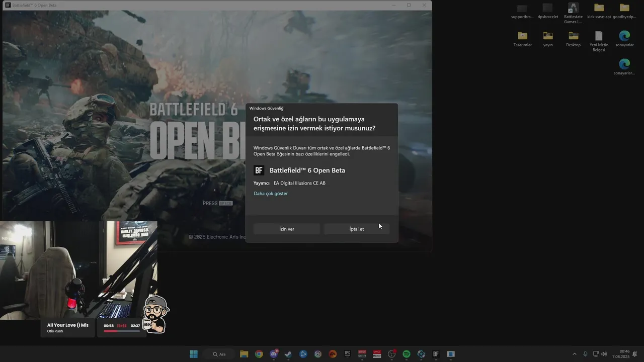Minimize the Battlefield 6 Open Beta window
644x362 pixels.
tap(393, 5)
